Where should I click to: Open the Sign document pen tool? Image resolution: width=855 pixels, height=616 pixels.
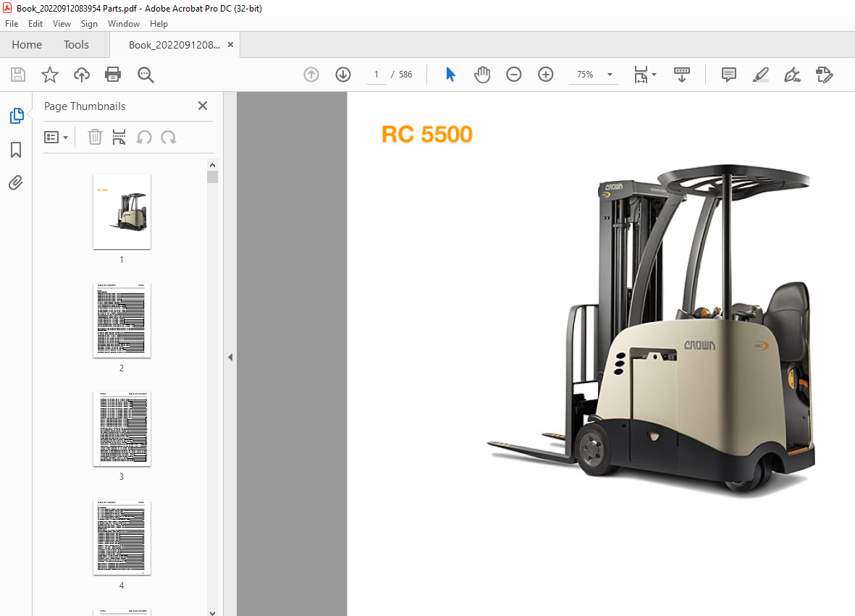tap(792, 75)
